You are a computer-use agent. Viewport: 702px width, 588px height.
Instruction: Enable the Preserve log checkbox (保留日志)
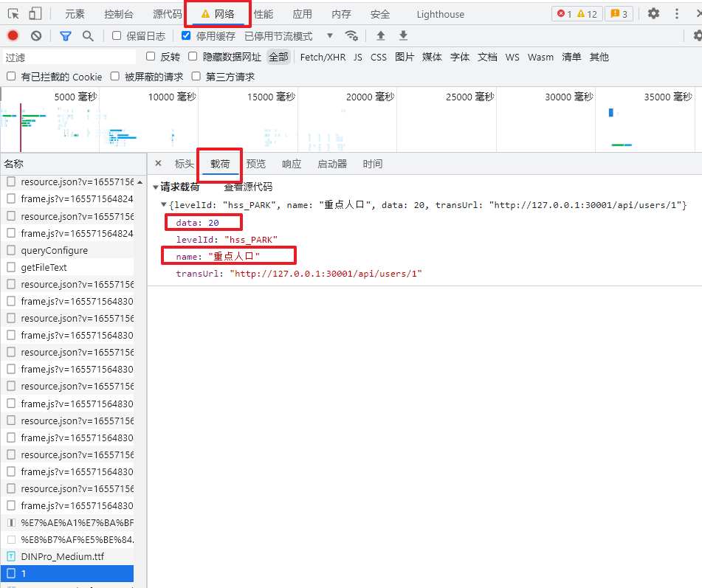(117, 36)
